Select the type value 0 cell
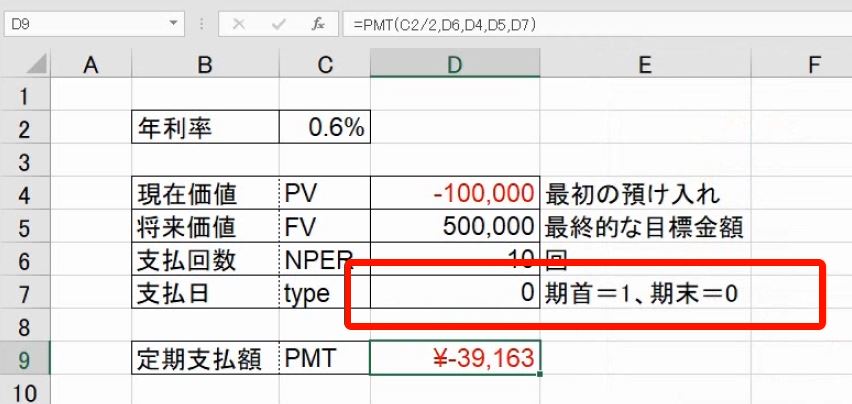This screenshot has height=404, width=852. coord(455,293)
